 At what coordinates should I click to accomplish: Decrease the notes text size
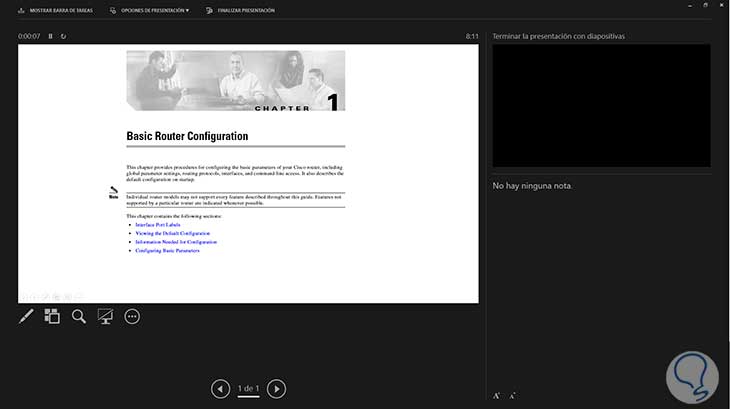tap(512, 396)
